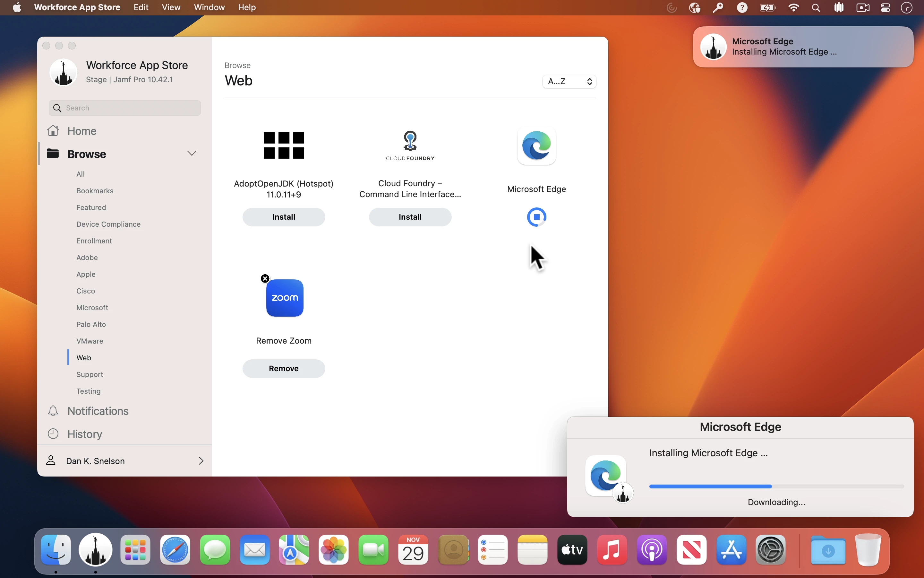This screenshot has height=578, width=924.
Task: Click the Edge icon in install dialog
Action: [606, 476]
